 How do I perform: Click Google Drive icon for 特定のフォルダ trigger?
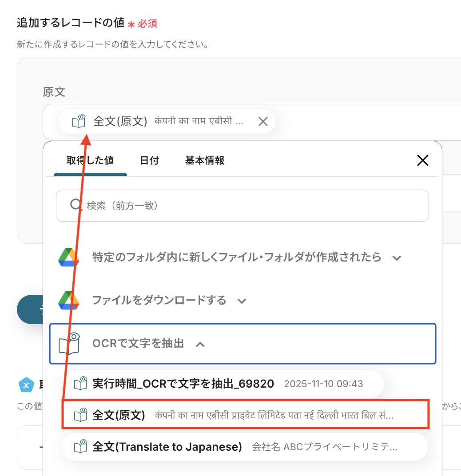click(x=68, y=258)
